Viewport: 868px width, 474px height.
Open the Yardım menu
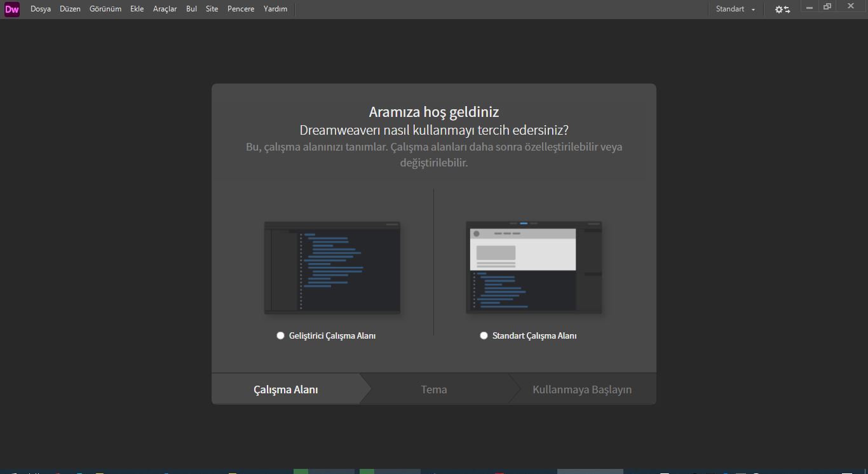pos(275,9)
